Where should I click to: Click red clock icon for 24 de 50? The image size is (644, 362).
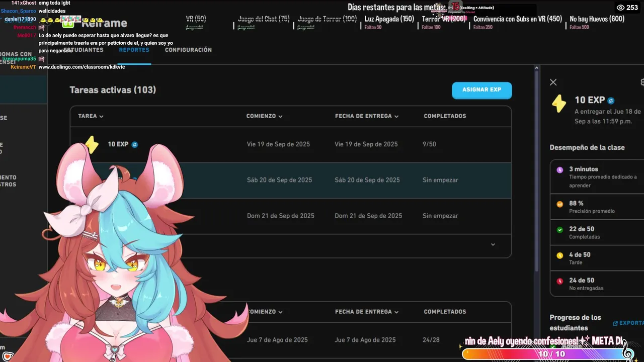560,281
